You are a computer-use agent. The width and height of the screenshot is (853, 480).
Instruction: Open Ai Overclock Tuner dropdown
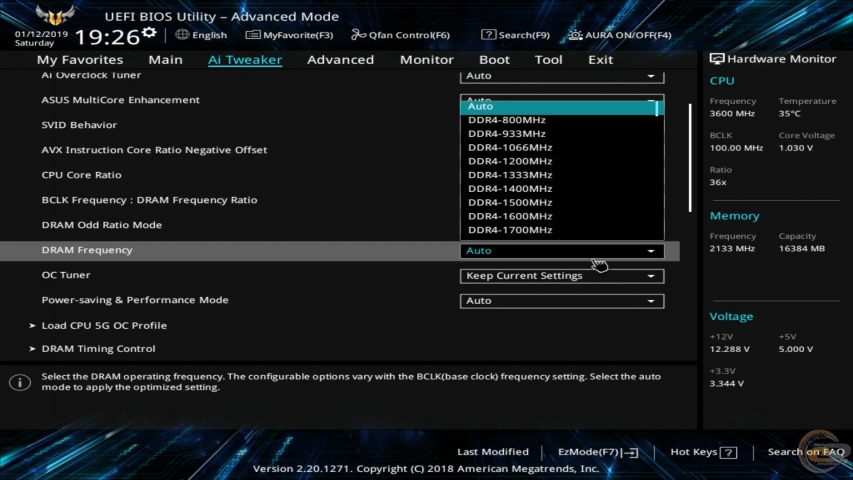coord(562,76)
